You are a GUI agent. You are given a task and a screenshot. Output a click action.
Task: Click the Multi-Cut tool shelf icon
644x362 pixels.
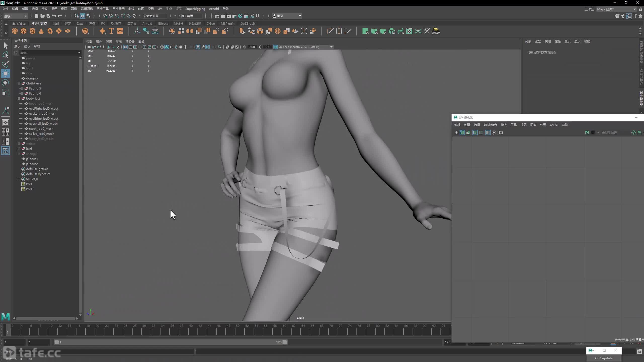(330, 31)
